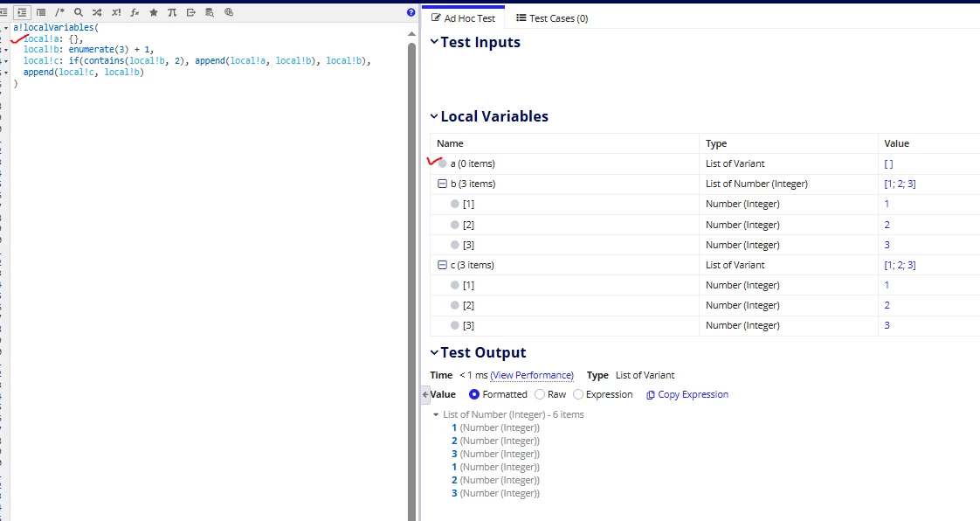Fold code at the local!c line
This screenshot has width=980, height=521.
5,60
